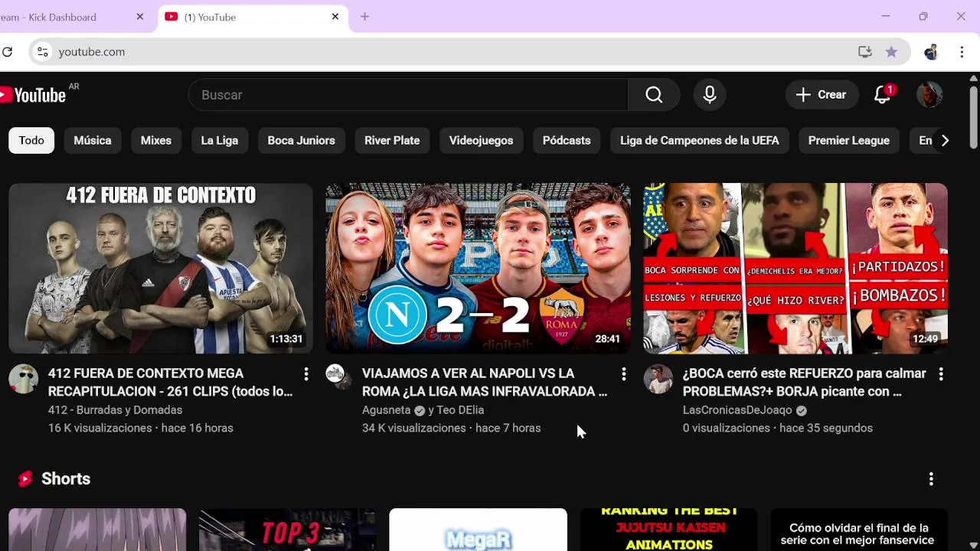Viewport: 980px width, 551px height.
Task: Open the account avatar menu
Action: click(x=929, y=95)
